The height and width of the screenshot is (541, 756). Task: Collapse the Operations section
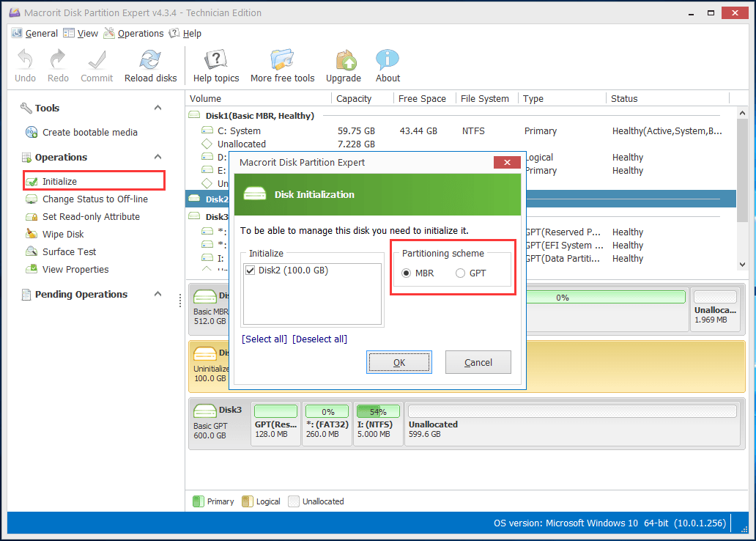click(157, 157)
